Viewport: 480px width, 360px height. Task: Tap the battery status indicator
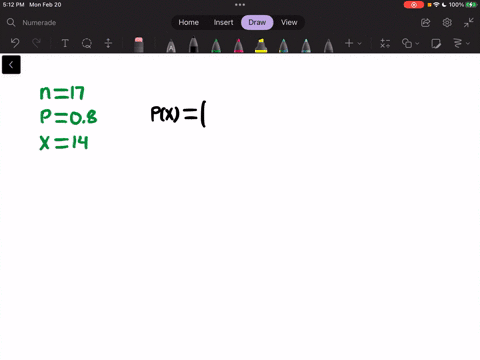[x=471, y=5]
